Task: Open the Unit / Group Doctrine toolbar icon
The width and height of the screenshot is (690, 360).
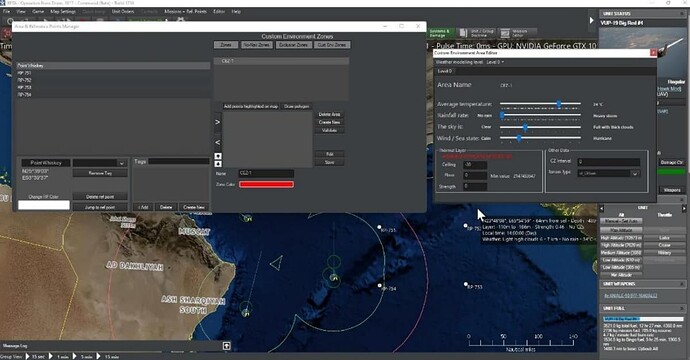Action: click(x=477, y=33)
